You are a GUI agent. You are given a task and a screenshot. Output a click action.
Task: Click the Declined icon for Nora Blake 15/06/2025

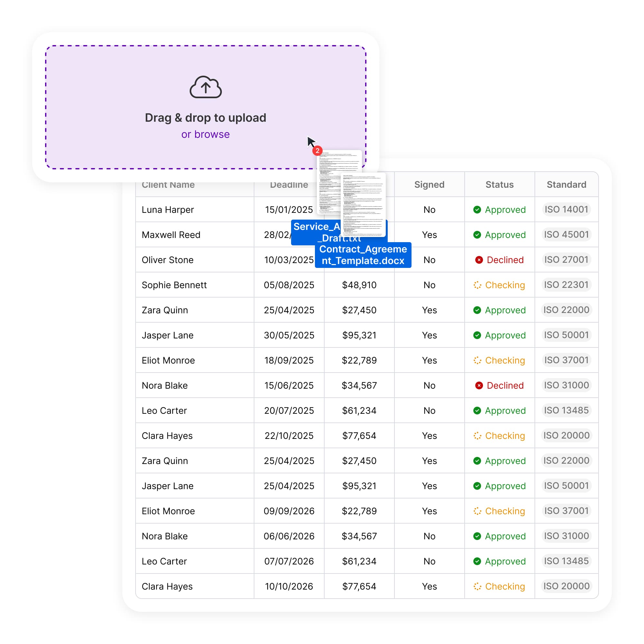[x=479, y=385]
